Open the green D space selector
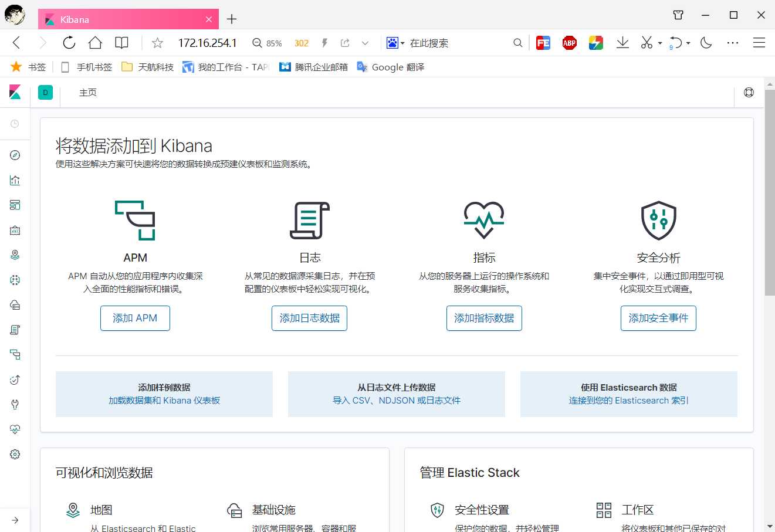This screenshot has width=775, height=532. click(45, 92)
